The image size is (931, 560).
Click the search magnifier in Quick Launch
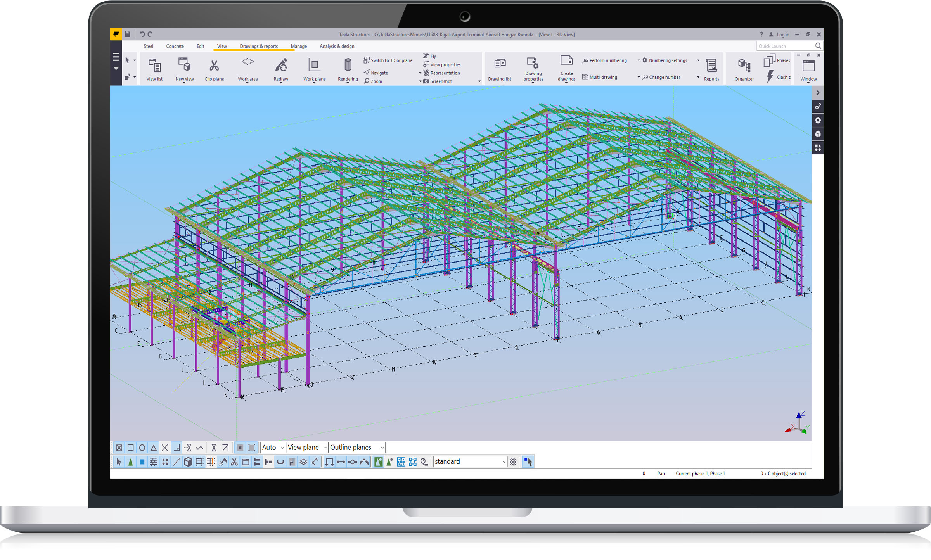[818, 46]
